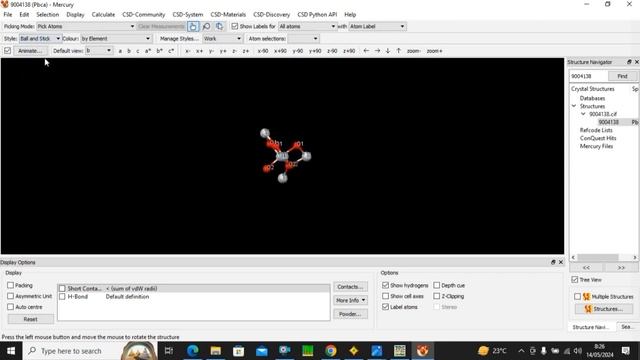Undock the Structure Navigator panel

pyautogui.click(x=629, y=62)
